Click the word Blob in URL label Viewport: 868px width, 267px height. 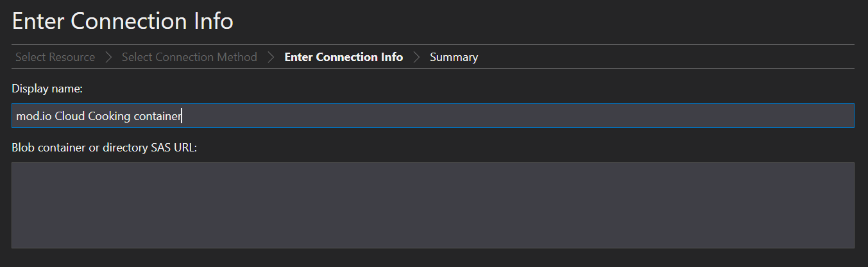coord(22,148)
